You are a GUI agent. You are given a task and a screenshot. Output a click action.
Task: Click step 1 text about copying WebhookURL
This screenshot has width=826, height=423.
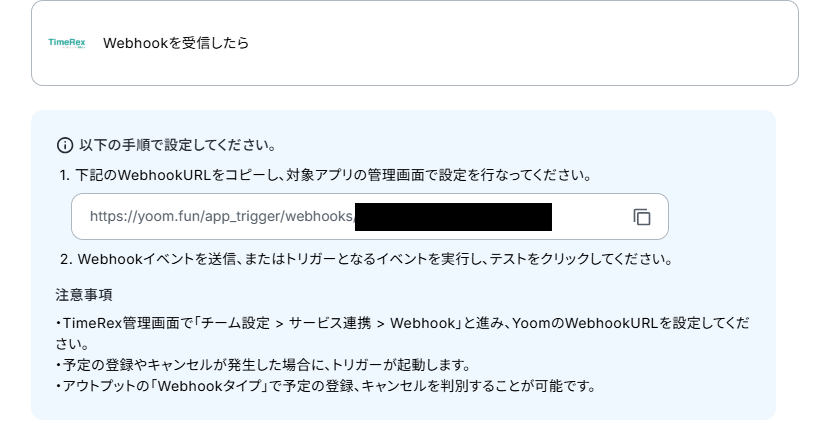326,175
